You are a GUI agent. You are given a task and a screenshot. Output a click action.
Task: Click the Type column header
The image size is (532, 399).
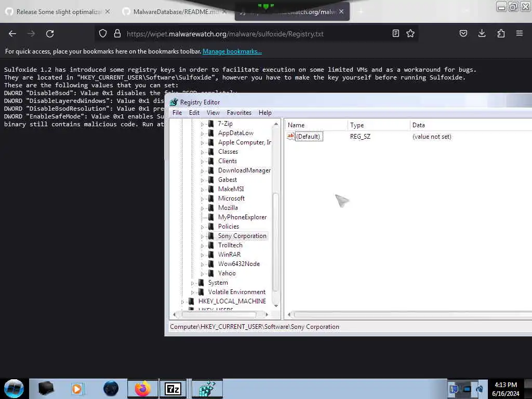click(378, 125)
